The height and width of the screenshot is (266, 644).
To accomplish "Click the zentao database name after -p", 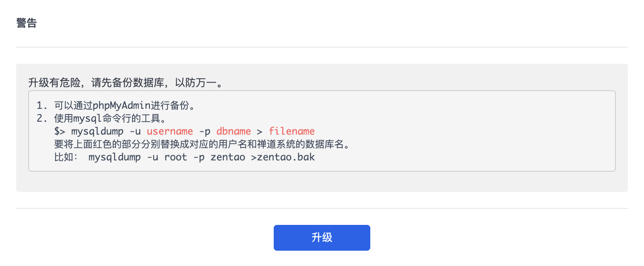I will tap(228, 157).
